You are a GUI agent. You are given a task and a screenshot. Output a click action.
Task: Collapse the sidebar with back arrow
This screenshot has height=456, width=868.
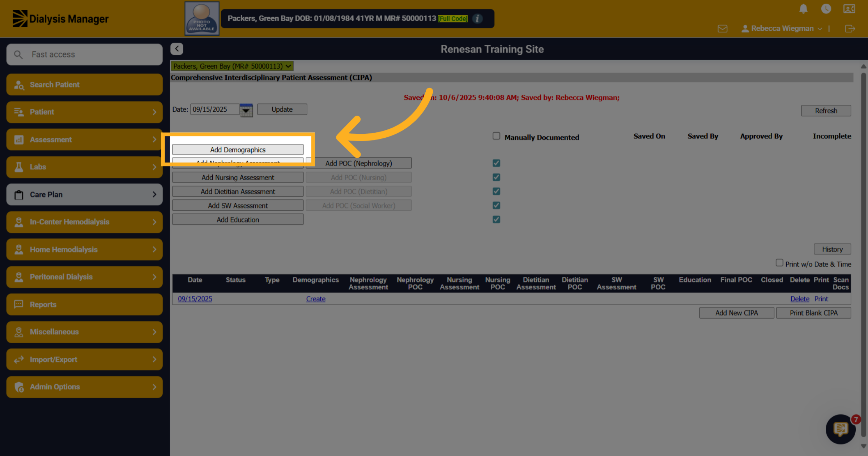[x=177, y=49]
